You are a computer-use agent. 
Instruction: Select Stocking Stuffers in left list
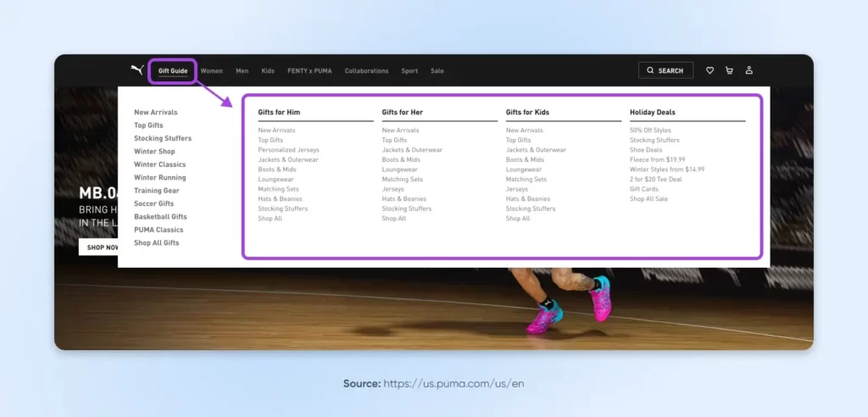(x=163, y=138)
